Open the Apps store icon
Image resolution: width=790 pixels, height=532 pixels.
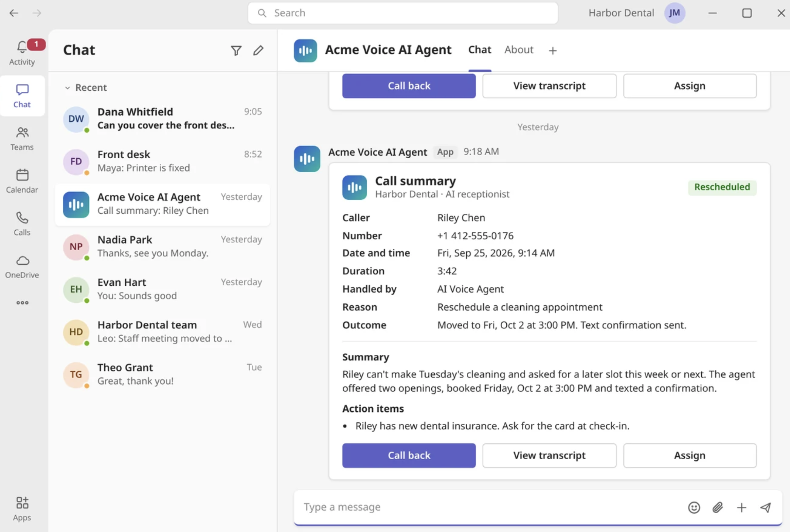click(x=22, y=509)
